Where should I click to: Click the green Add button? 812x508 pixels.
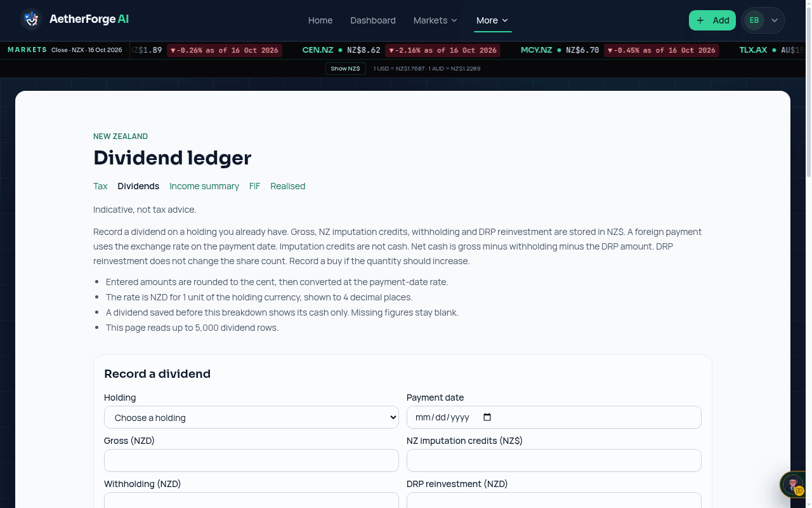(x=712, y=20)
